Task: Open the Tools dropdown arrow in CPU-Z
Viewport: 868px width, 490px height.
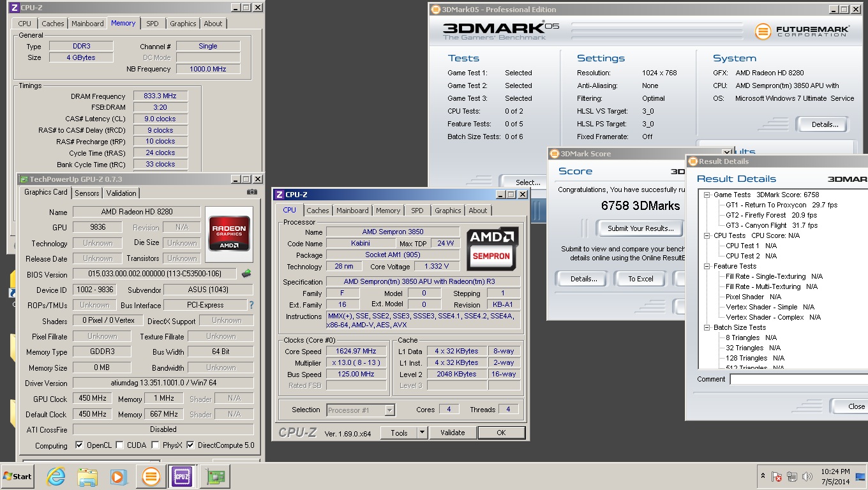Action: coord(422,433)
